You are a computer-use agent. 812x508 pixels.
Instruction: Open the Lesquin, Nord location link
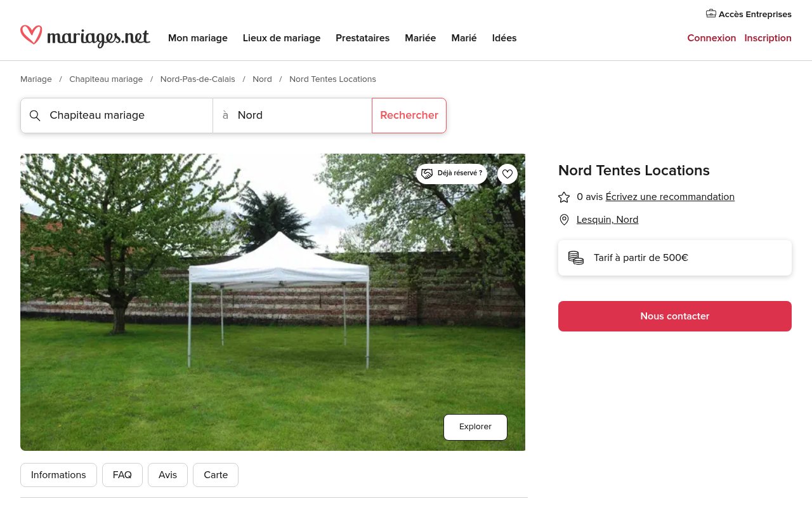[x=607, y=220]
